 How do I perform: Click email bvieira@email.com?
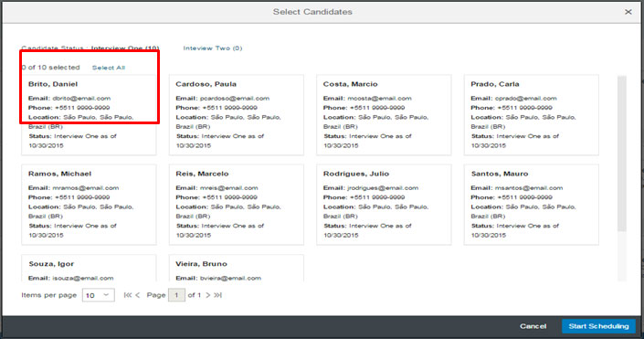point(230,278)
